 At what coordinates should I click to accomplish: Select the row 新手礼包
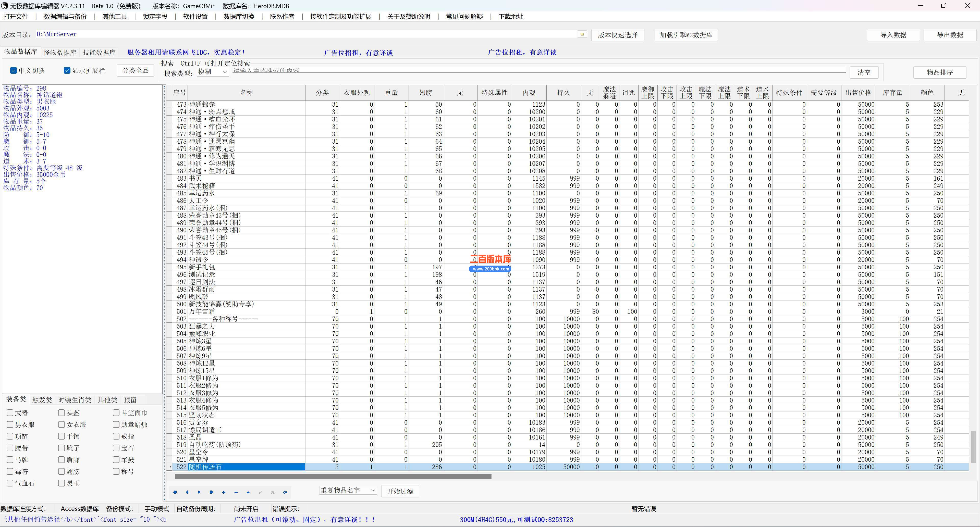[x=567, y=267]
